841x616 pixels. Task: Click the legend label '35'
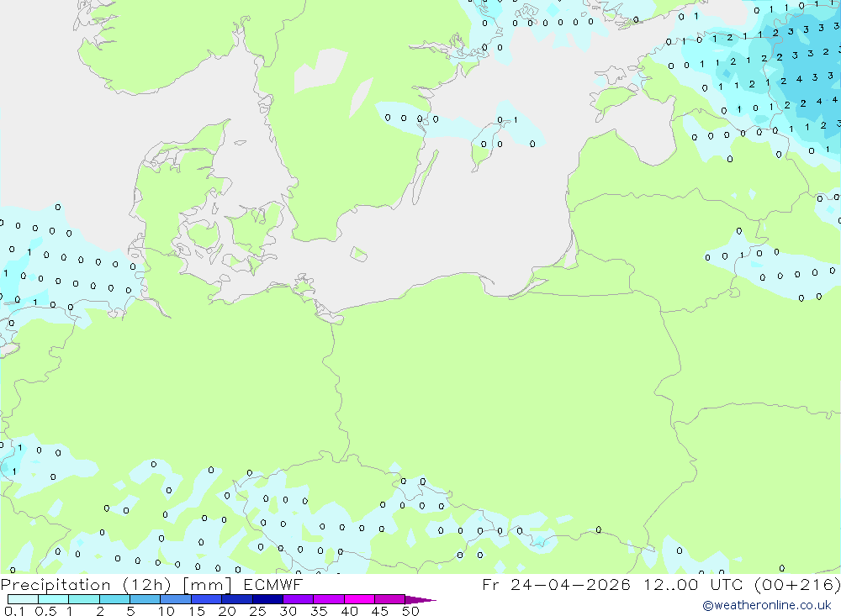(319, 611)
